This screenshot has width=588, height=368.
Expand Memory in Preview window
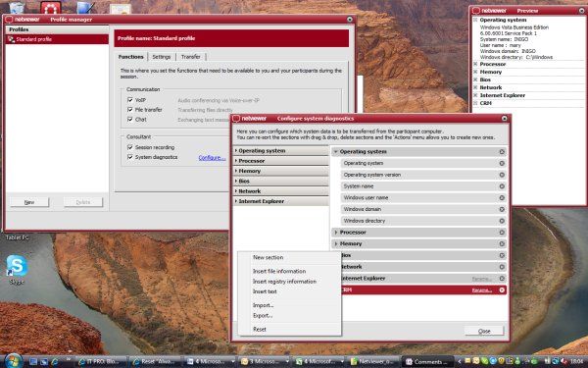click(475, 72)
